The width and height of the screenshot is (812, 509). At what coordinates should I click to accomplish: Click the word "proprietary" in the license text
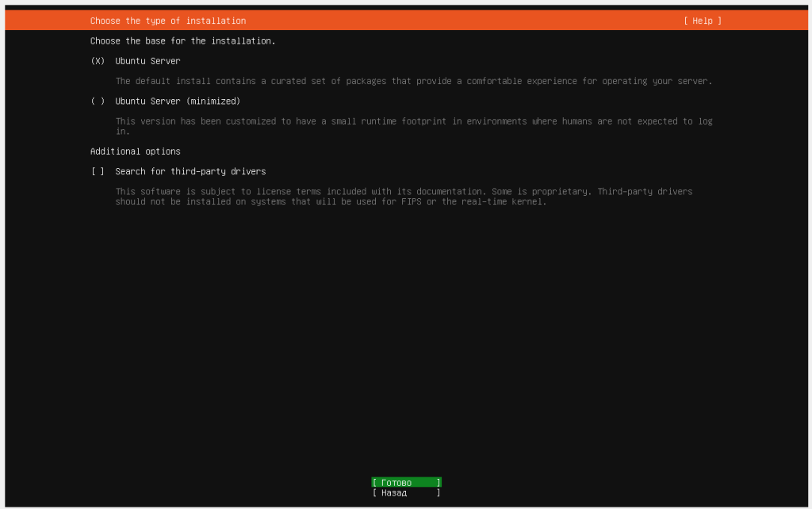tap(565, 192)
